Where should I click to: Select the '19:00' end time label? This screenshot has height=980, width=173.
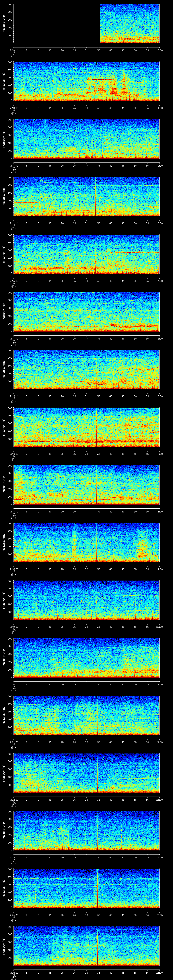coord(159,569)
